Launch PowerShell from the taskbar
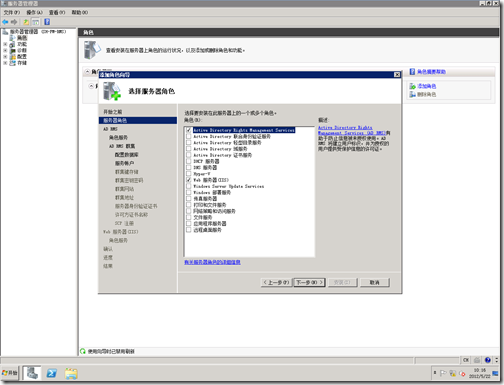Image resolution: width=504 pixels, height=385 pixels. pyautogui.click(x=51, y=373)
